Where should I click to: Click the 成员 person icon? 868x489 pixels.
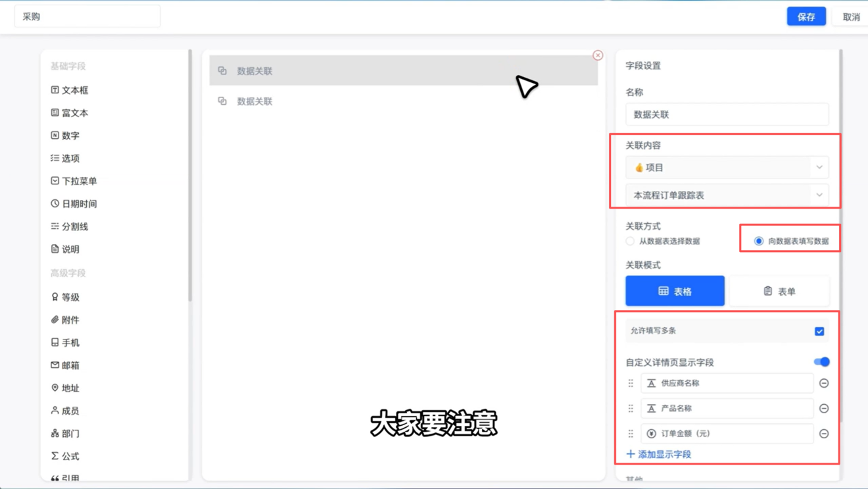click(x=55, y=411)
